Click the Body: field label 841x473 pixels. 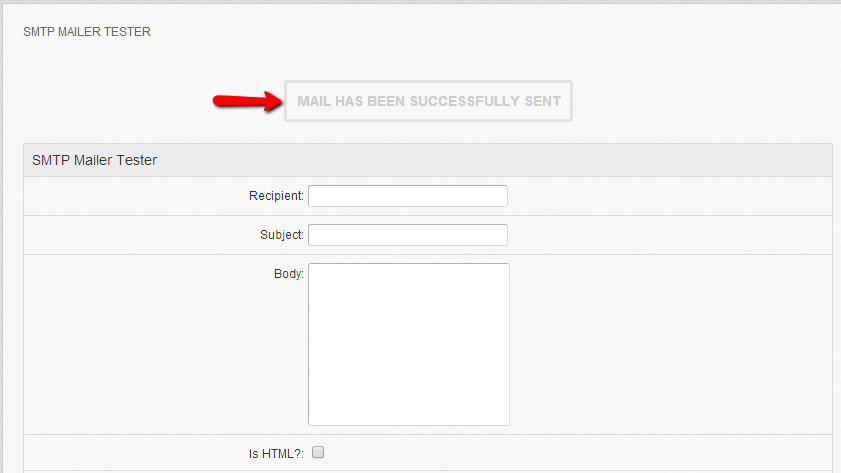pos(289,274)
